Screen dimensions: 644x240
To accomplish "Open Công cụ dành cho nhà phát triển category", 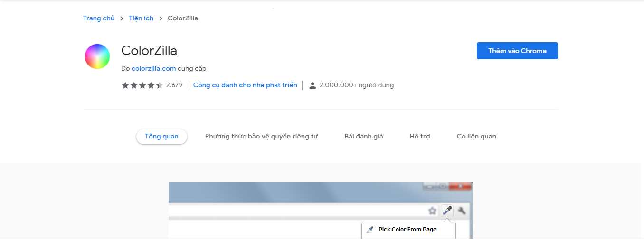I will 245,85.
